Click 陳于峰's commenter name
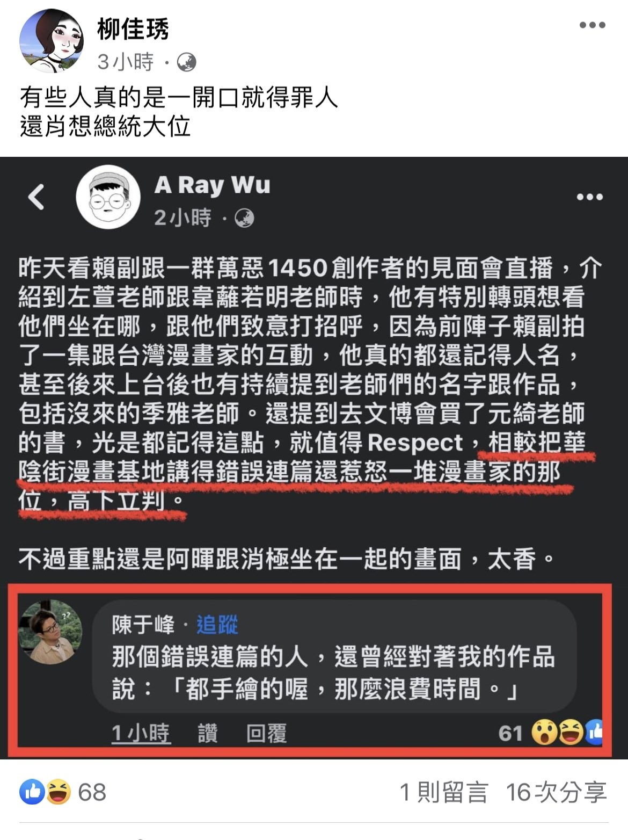 click(x=143, y=625)
